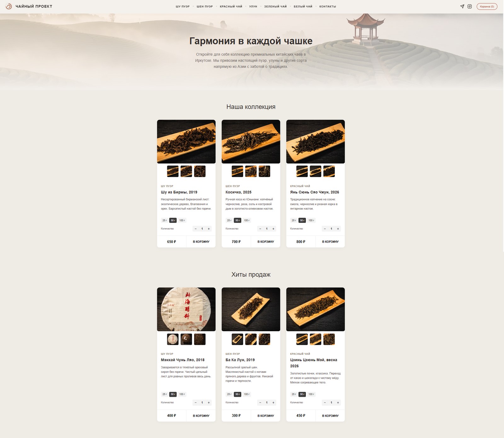Open the Шу Пуэр menu item
The image size is (504, 438).
pyautogui.click(x=183, y=6)
